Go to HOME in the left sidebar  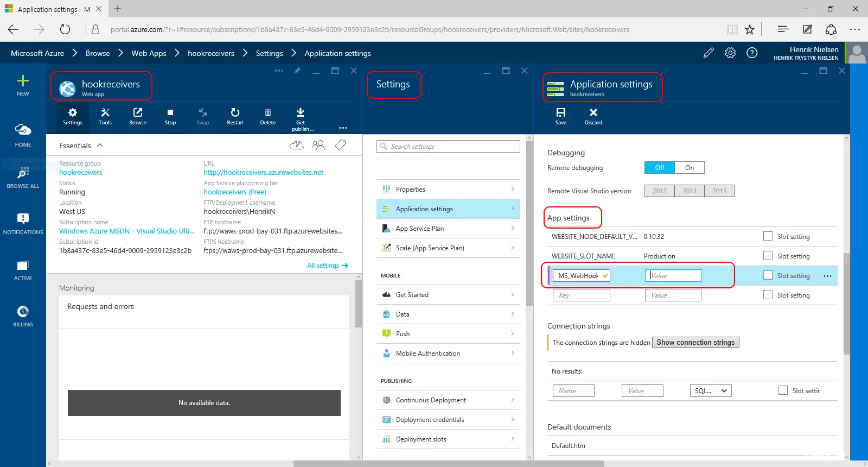click(x=23, y=135)
